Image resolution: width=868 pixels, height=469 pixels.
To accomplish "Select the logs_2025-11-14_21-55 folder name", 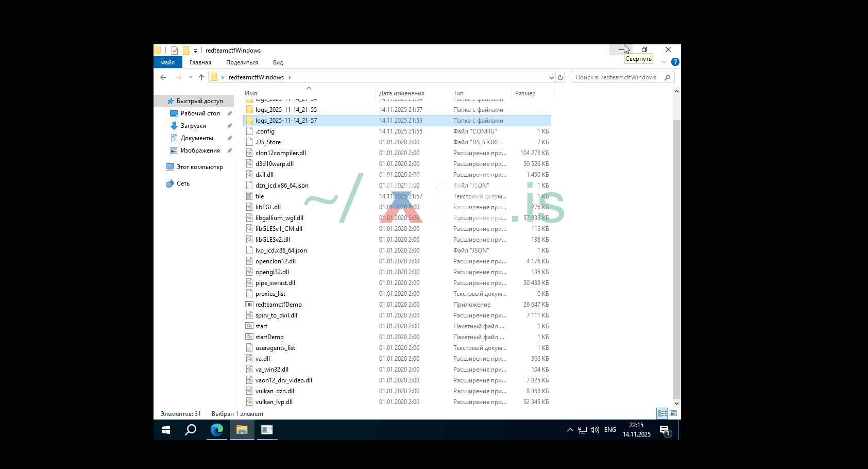I will (x=286, y=110).
